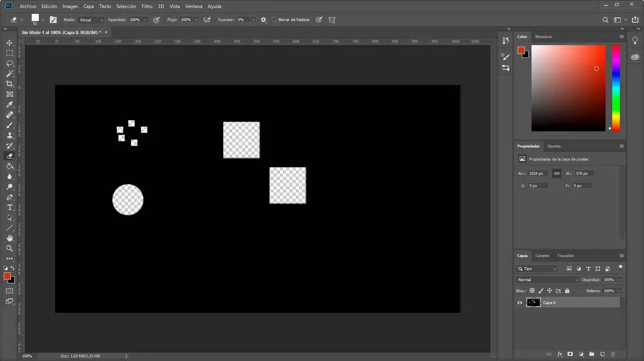Toggle lock transparent pixels
This screenshot has height=361, width=644.
(x=532, y=291)
